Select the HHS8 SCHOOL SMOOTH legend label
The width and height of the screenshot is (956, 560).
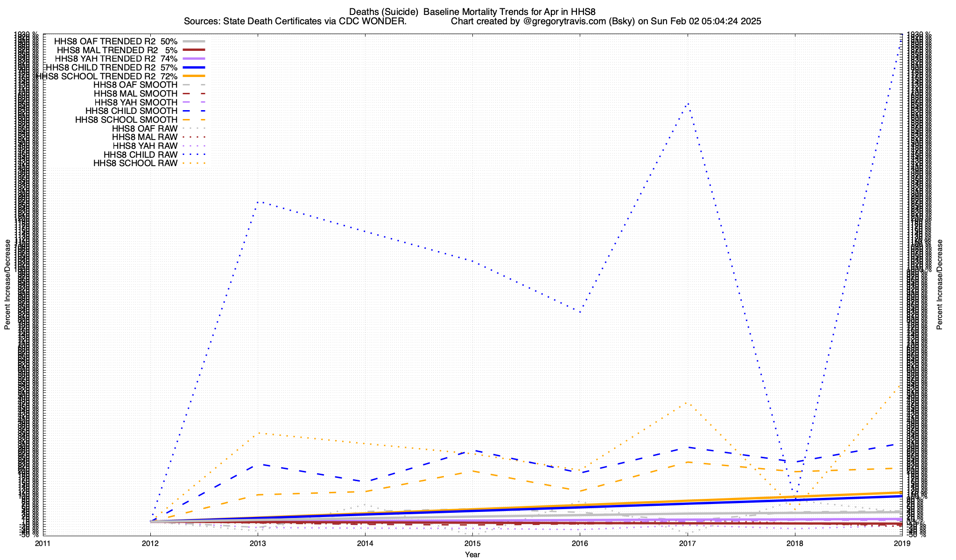(x=126, y=120)
